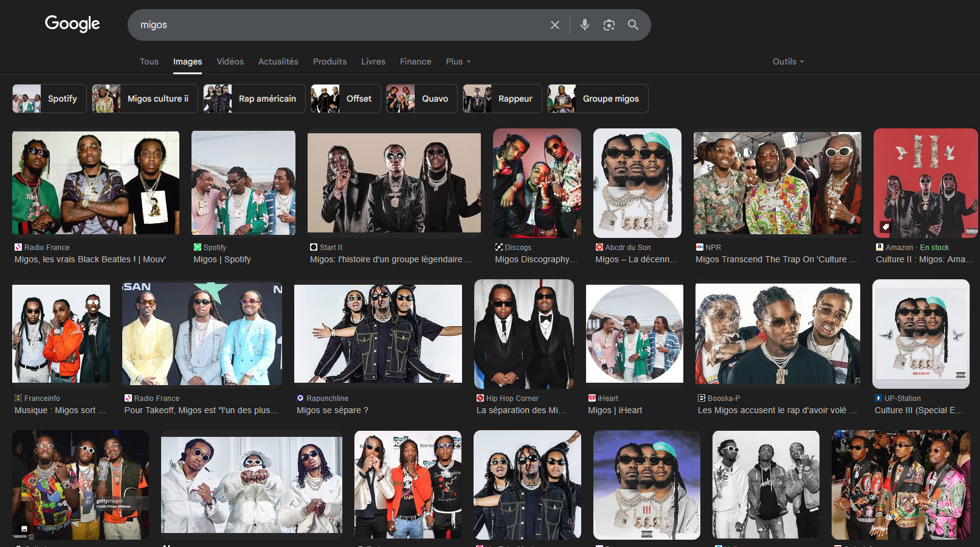Screen dimensions: 980x547
Task: Switch to the Livres tab
Action: [373, 61]
